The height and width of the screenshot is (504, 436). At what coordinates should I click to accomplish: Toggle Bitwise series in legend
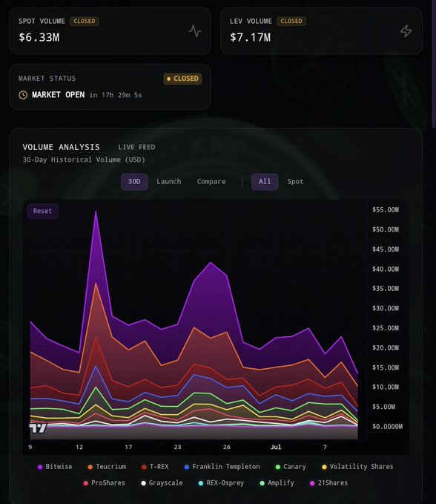(x=55, y=466)
